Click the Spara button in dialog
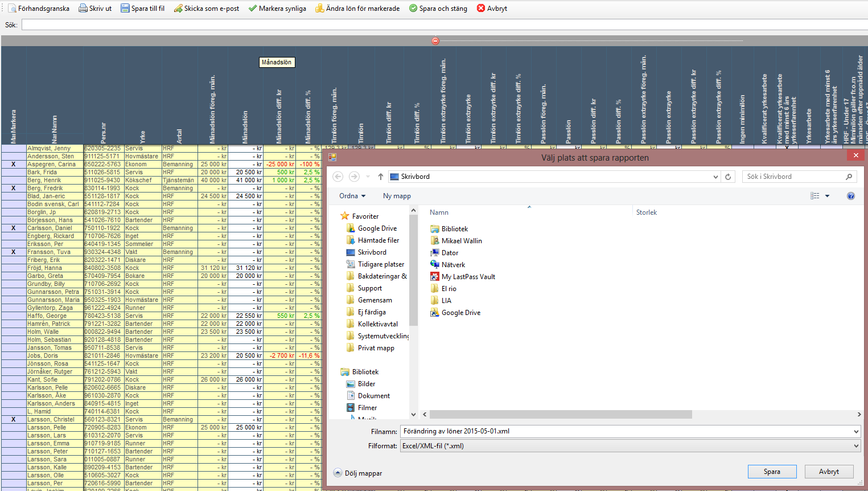 [x=772, y=472]
